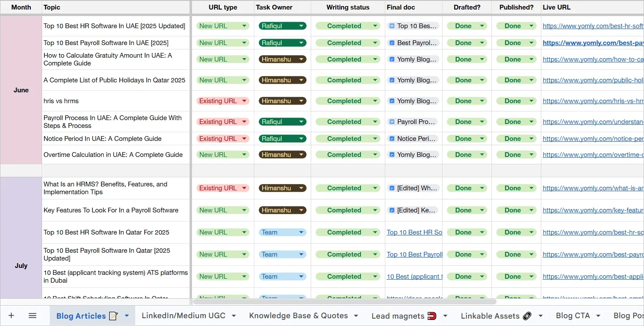Viewport: 644px width, 326px height.
Task: Open 10 Best (applicant final doc link
Action: tap(414, 277)
